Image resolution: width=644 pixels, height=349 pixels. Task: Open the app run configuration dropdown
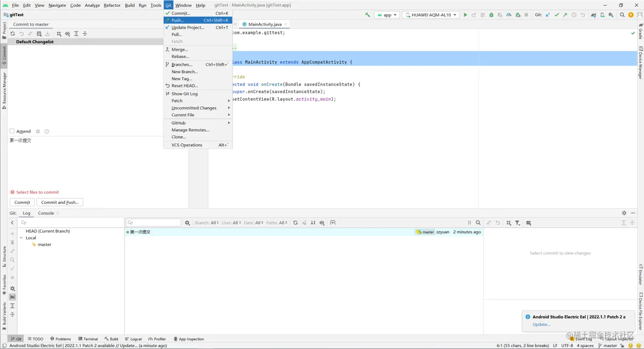(x=387, y=15)
